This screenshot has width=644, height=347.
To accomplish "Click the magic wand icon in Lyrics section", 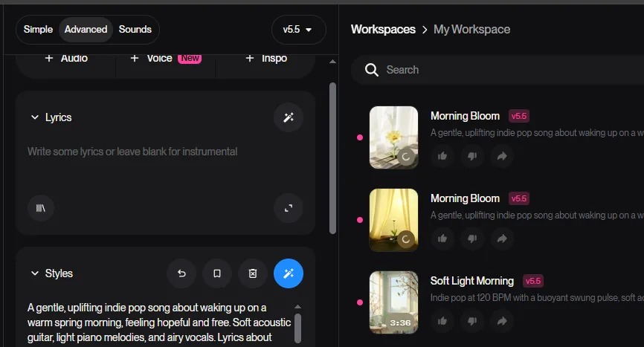I will coord(289,117).
